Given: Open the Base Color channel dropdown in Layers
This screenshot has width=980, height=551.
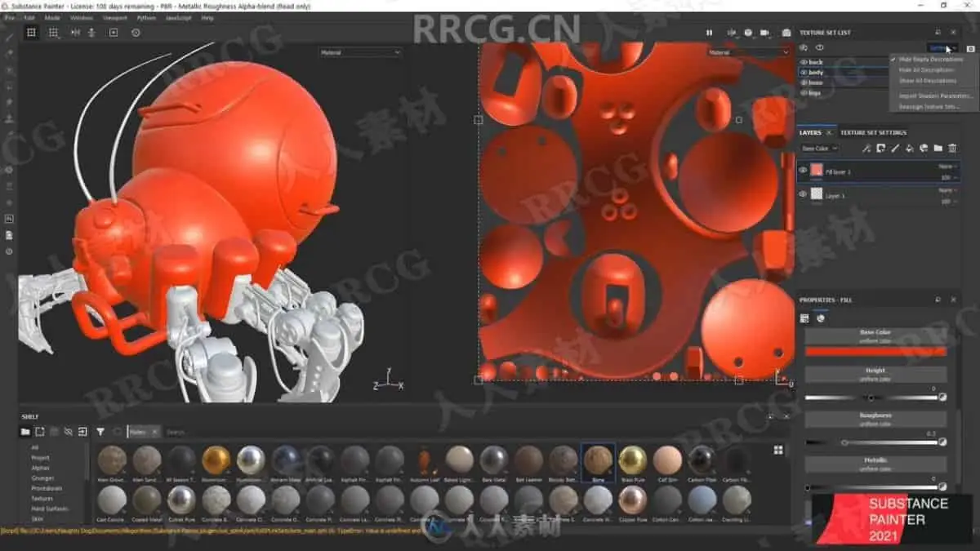Looking at the screenshot, I should pyautogui.click(x=819, y=149).
